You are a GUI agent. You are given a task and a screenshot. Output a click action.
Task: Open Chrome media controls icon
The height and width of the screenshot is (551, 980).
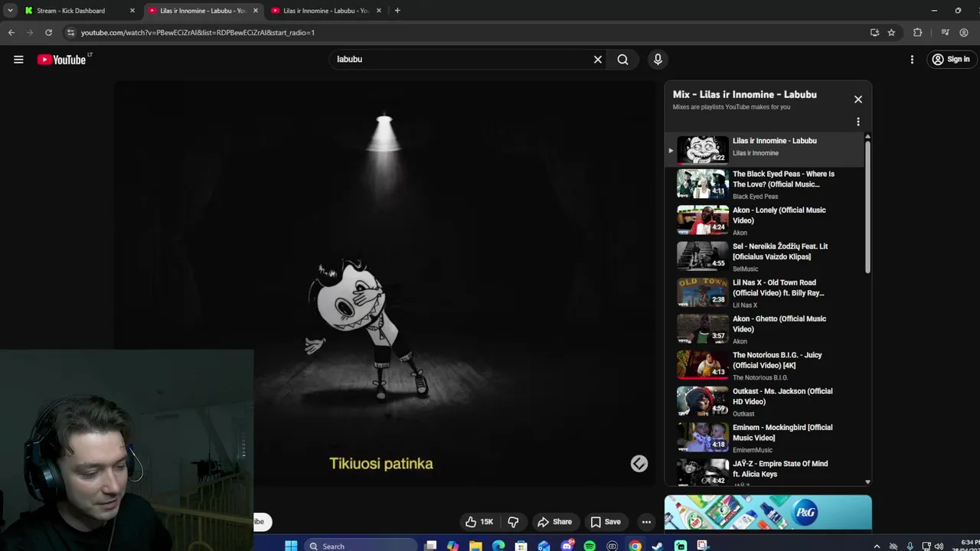point(945,32)
